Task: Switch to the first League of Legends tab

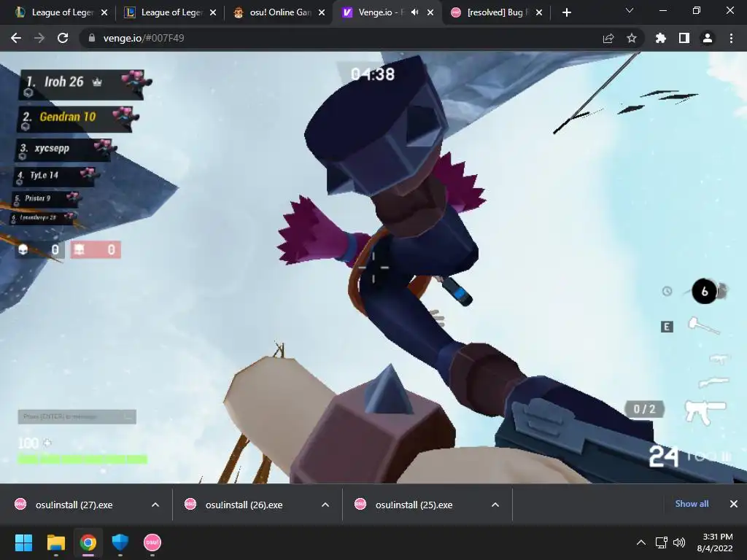Action: pyautogui.click(x=61, y=12)
